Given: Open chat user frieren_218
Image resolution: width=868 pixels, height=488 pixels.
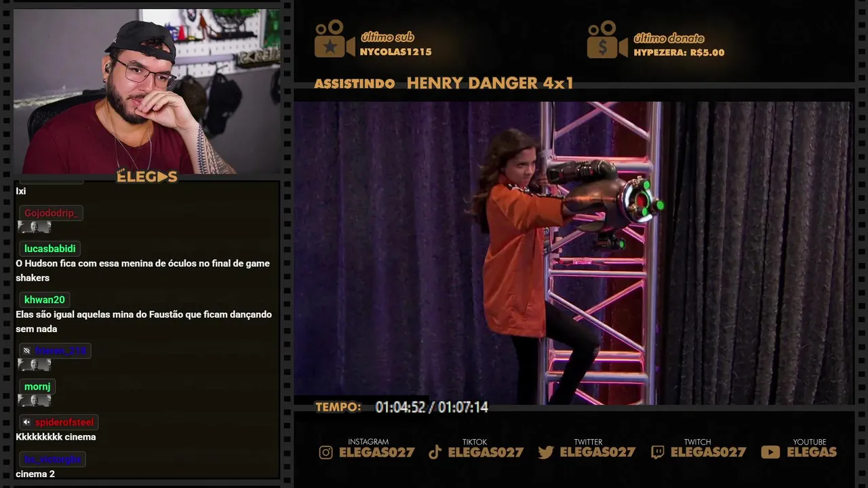Looking at the screenshot, I should click(60, 350).
